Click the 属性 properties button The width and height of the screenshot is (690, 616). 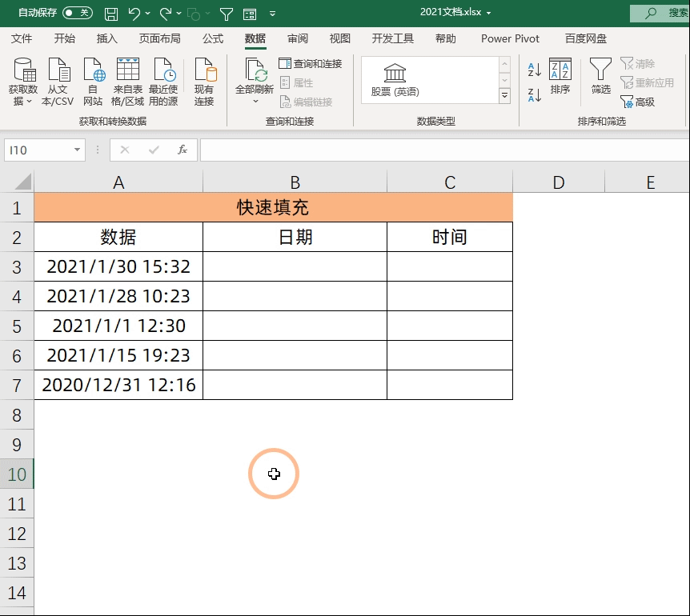click(x=297, y=82)
